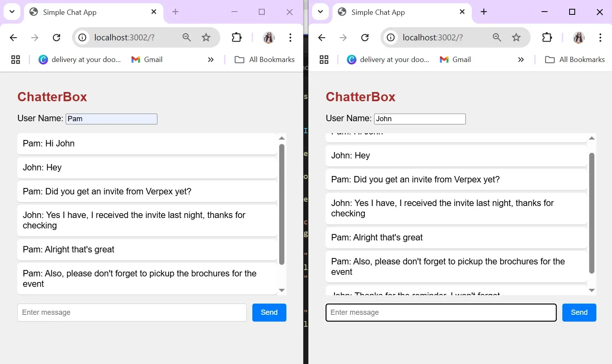Open zoom magnifier in left window address bar
This screenshot has height=364, width=612.
point(187,38)
